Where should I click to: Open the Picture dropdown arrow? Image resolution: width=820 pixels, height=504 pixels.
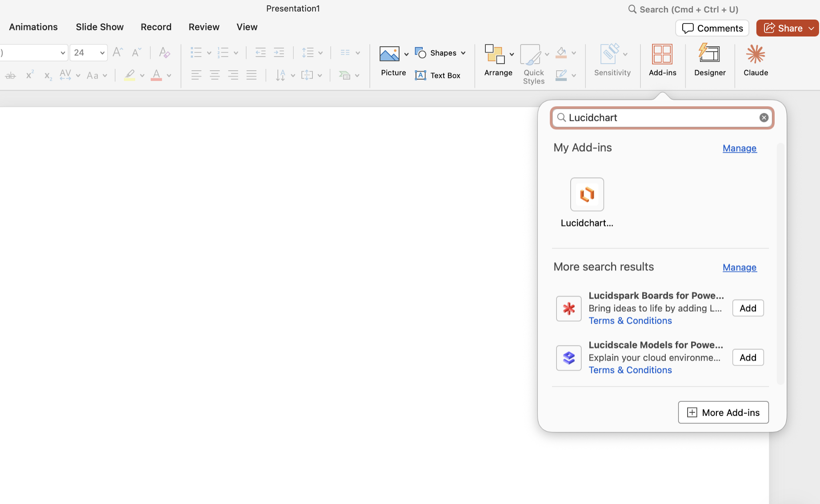click(406, 54)
